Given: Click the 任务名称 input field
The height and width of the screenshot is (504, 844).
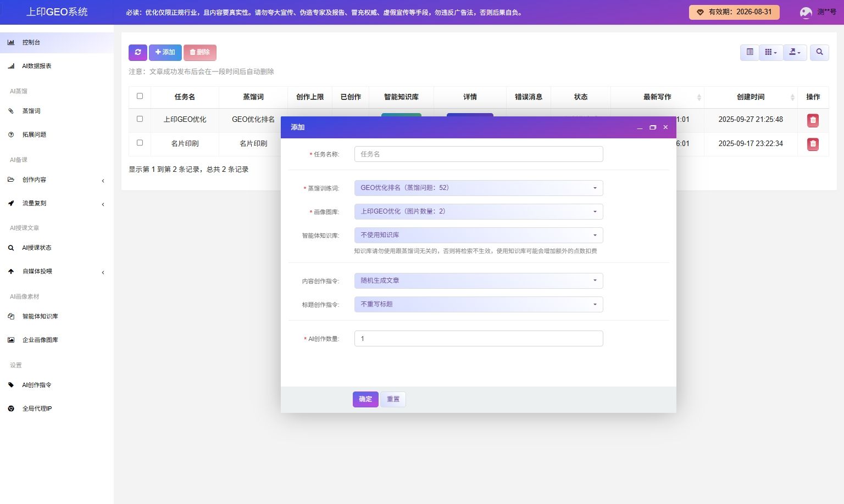Looking at the screenshot, I should tap(478, 154).
